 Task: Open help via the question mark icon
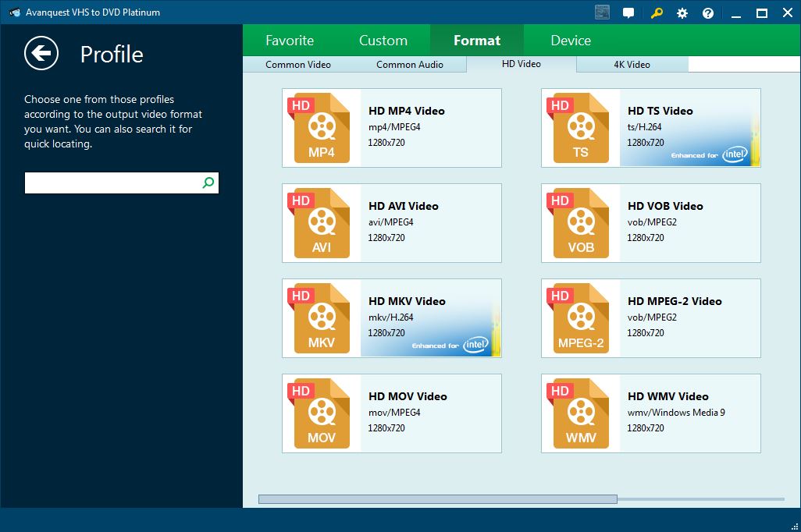click(x=708, y=12)
